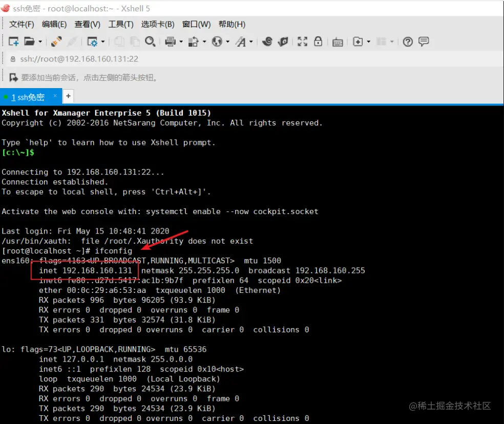Open the session Properties gear icon
The width and height of the screenshot is (504, 424).
click(x=92, y=41)
